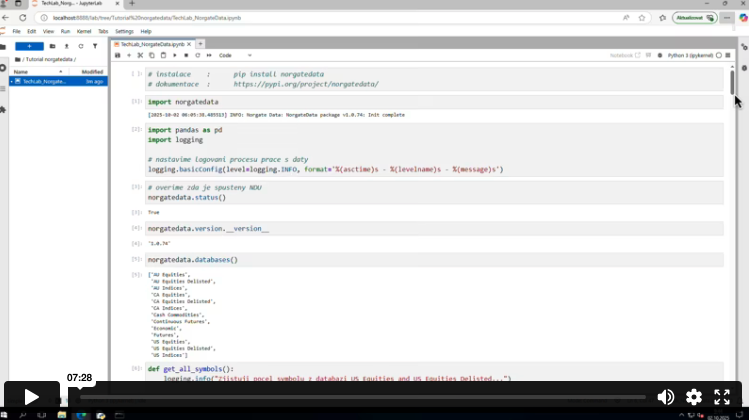Save the notebook using the toolbar icon
This screenshot has height=420, width=749.
click(117, 56)
